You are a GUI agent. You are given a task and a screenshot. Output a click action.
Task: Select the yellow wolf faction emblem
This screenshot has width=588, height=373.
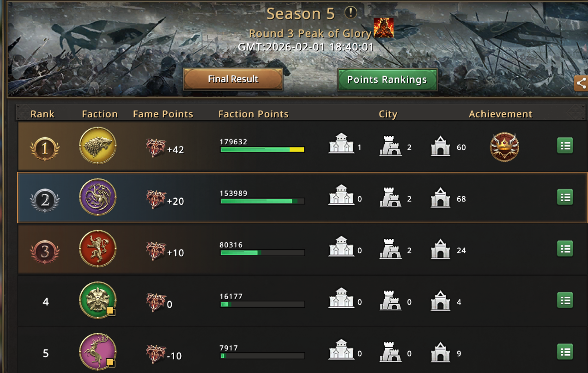(x=98, y=145)
